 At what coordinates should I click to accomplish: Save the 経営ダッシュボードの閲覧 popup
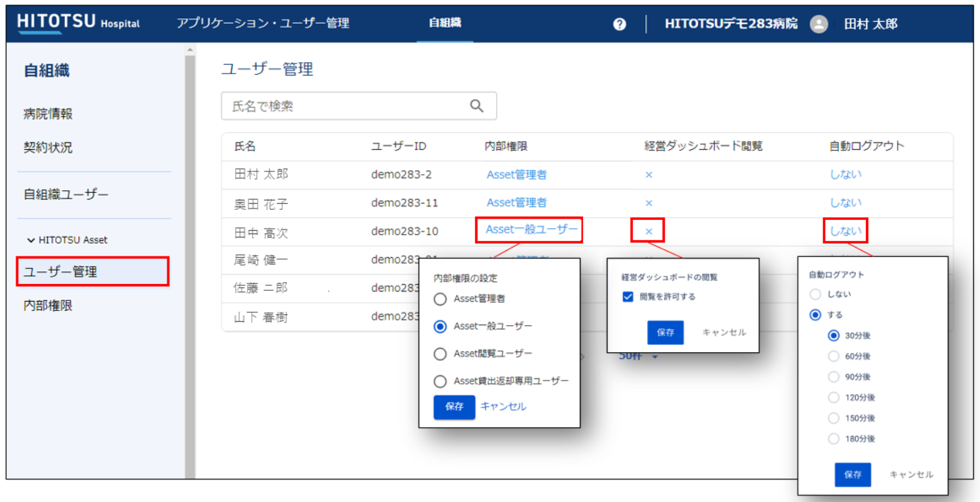(665, 333)
